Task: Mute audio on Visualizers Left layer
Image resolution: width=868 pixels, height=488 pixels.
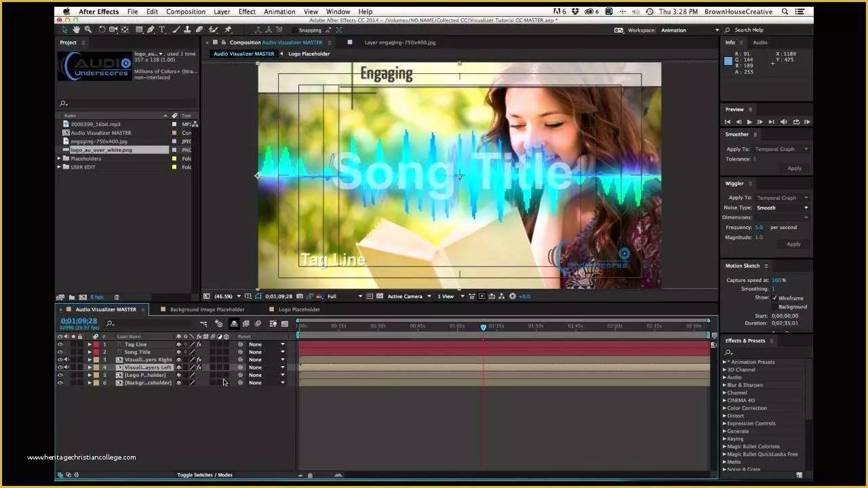Action: [x=66, y=367]
